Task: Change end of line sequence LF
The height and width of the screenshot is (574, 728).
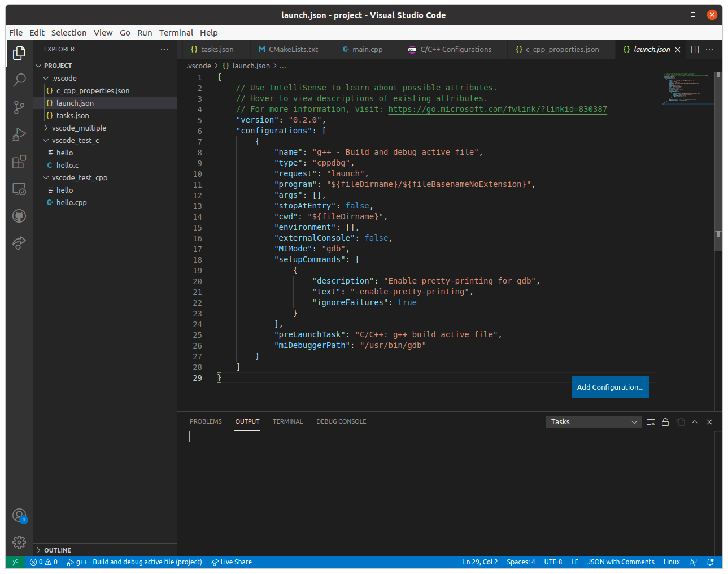Action: click(x=574, y=562)
